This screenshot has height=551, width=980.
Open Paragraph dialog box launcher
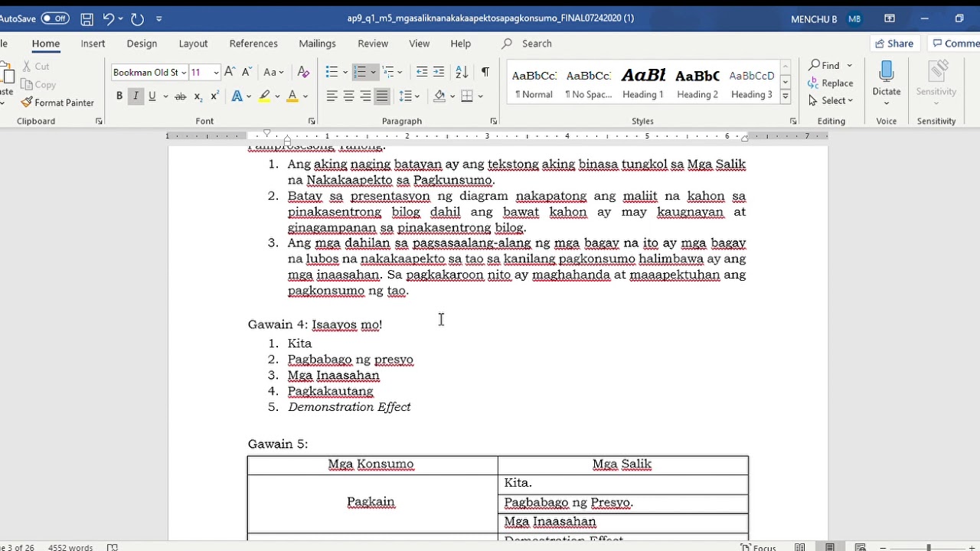tap(493, 121)
